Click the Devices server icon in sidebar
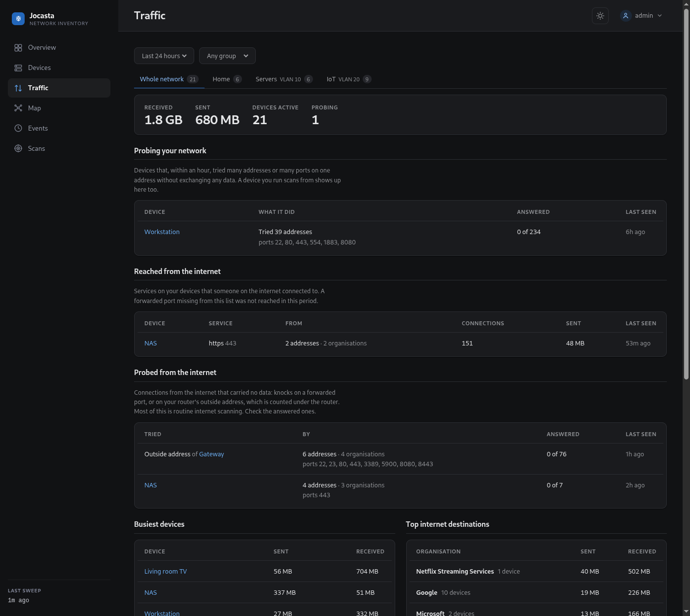690x616 pixels. 18,68
